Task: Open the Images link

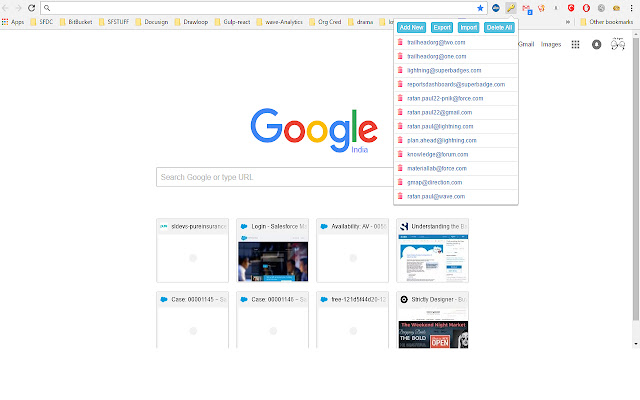Action: pyautogui.click(x=551, y=44)
